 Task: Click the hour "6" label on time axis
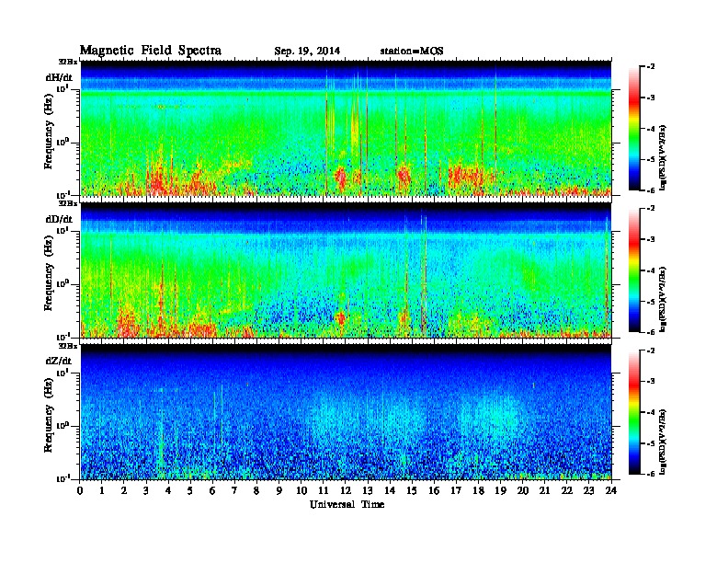[x=212, y=490]
